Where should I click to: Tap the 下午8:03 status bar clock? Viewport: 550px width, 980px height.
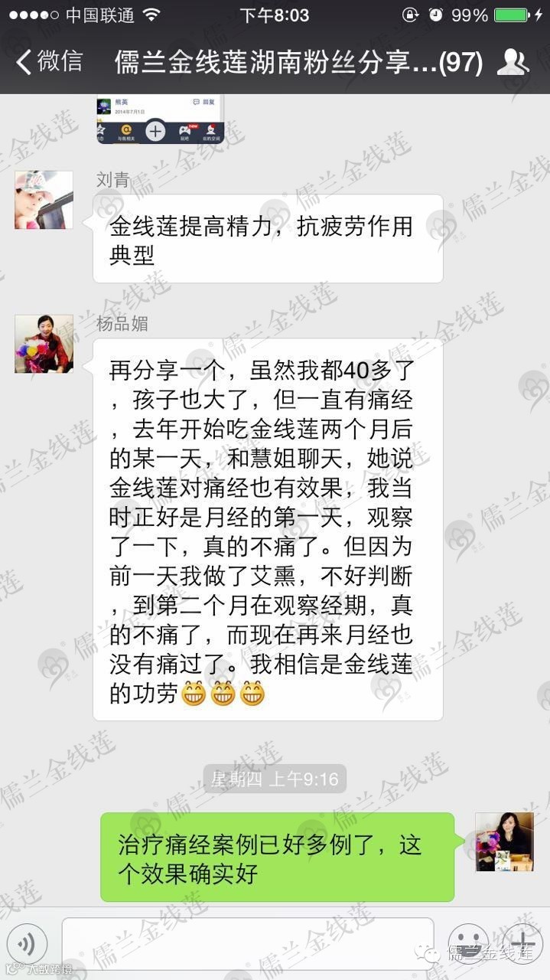[274, 15]
